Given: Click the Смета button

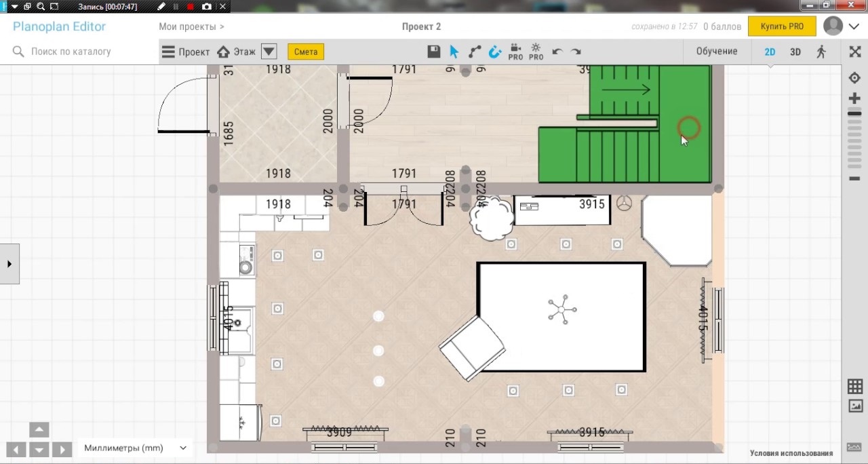Looking at the screenshot, I should (306, 52).
